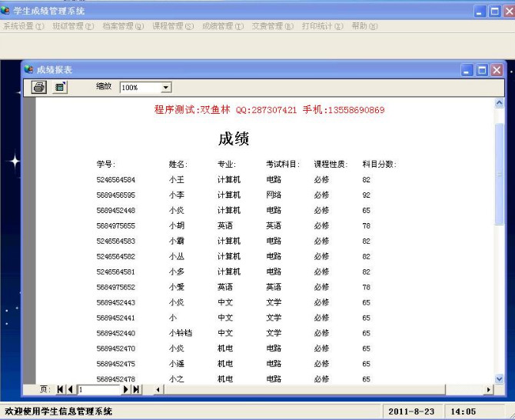Go to next page arrow
Screen dimensions: 515x420
pyautogui.click(x=125, y=389)
